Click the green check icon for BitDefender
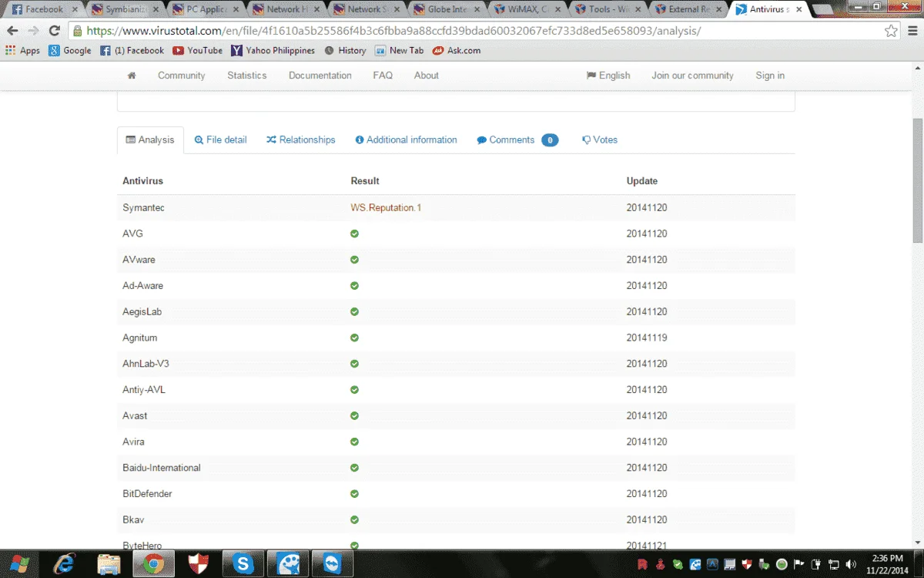Viewport: 924px width, 578px height. (354, 494)
